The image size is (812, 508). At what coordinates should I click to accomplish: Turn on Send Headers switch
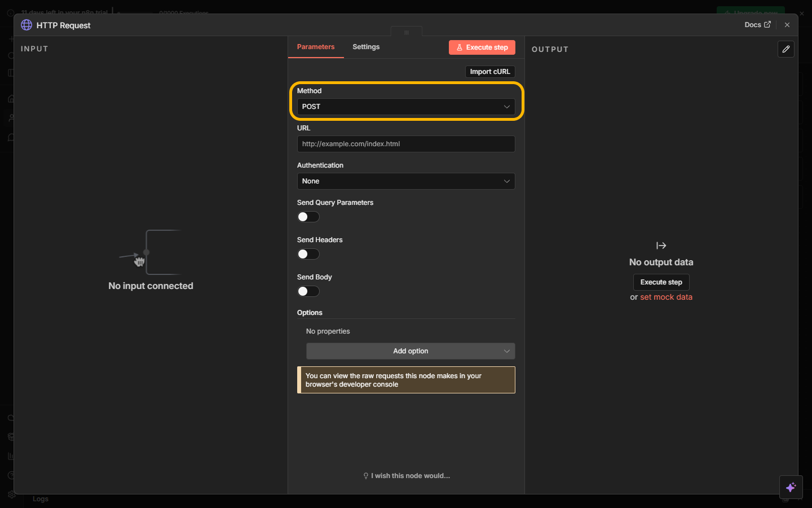(x=308, y=254)
